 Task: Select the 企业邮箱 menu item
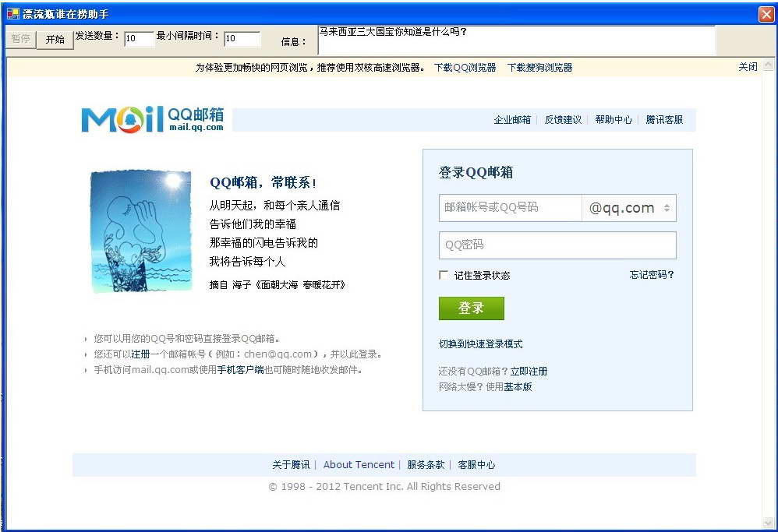coord(511,120)
